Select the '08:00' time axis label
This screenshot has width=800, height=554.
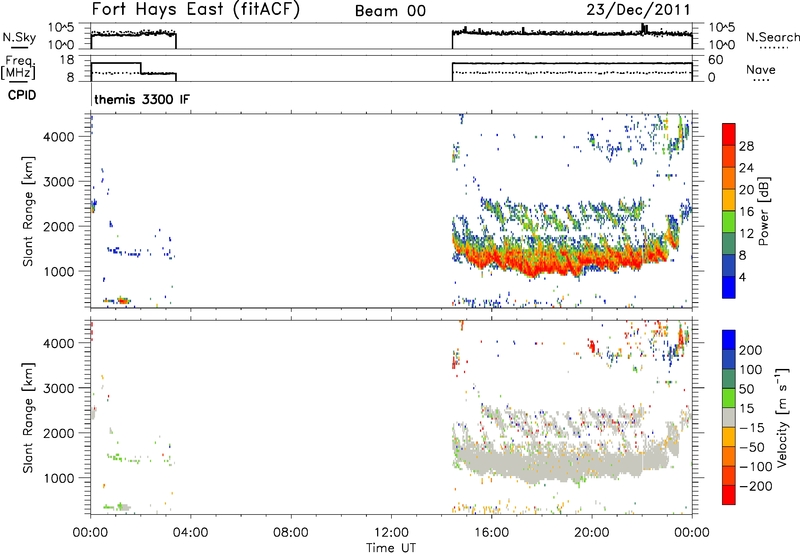pos(291,533)
